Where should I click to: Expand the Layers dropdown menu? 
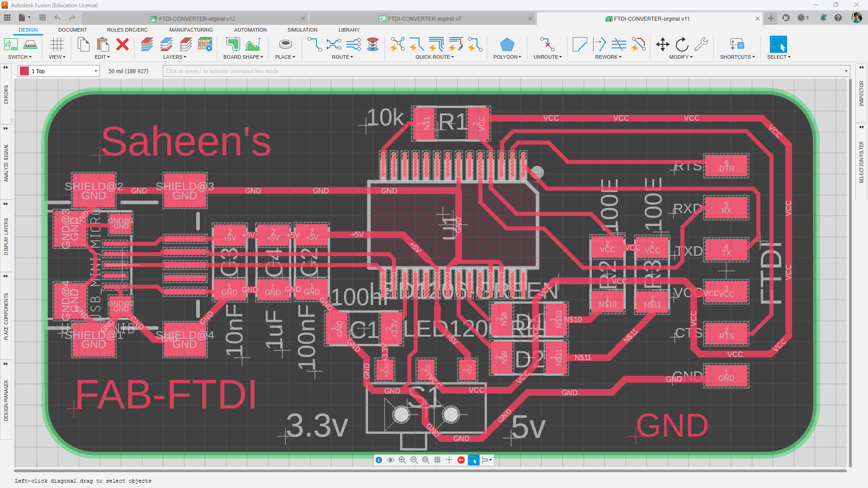(174, 56)
